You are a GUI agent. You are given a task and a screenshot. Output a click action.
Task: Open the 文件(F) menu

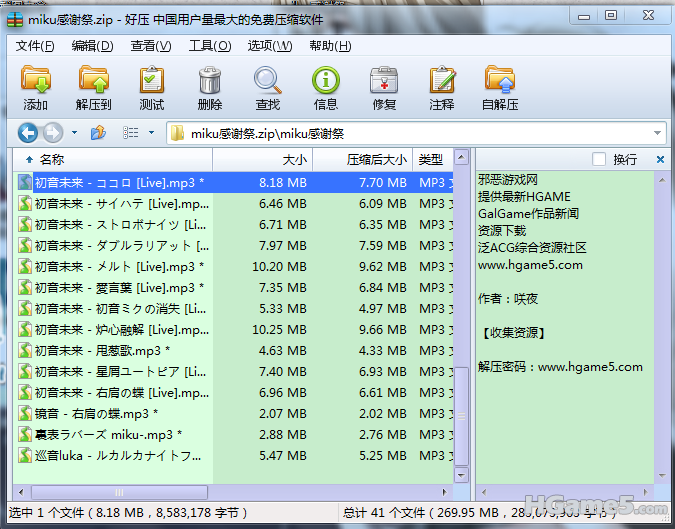35,46
